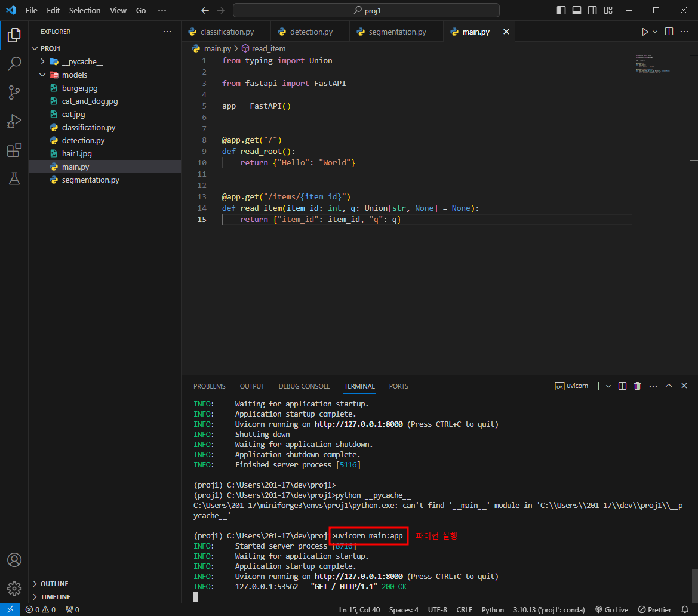
Task: Open editor More Actions ellipsis
Action: click(x=684, y=32)
